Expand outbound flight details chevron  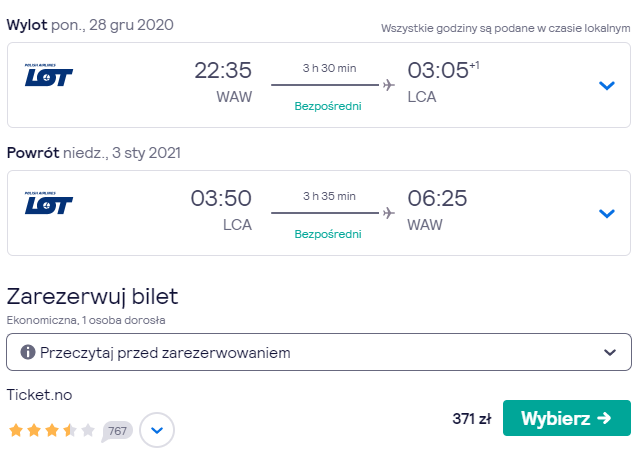(607, 85)
